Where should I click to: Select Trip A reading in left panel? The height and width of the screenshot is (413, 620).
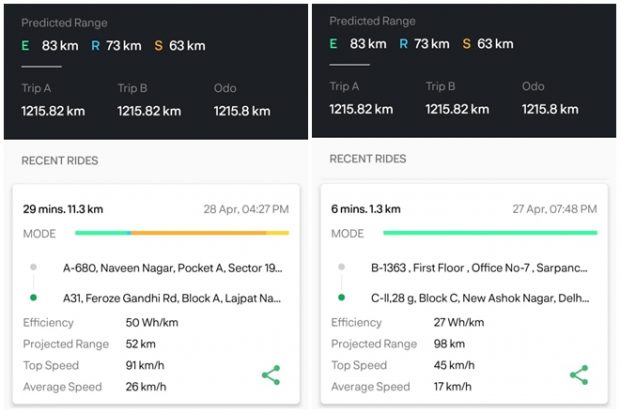51,110
